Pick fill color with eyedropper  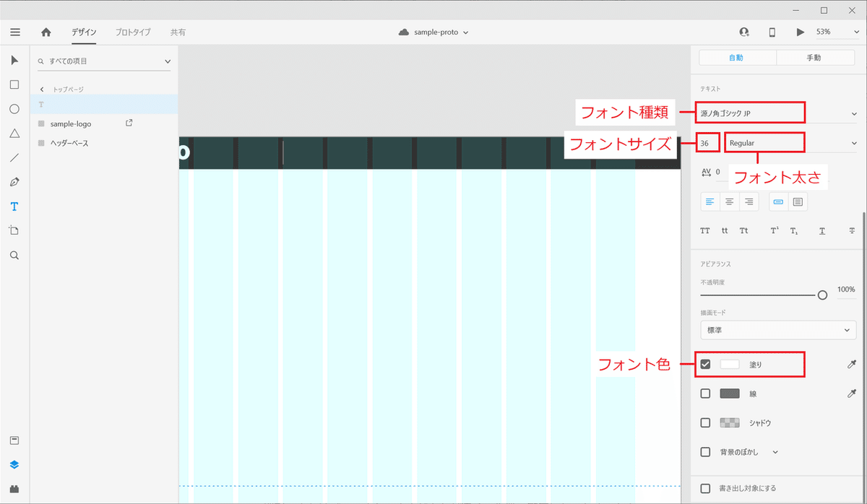(x=852, y=365)
